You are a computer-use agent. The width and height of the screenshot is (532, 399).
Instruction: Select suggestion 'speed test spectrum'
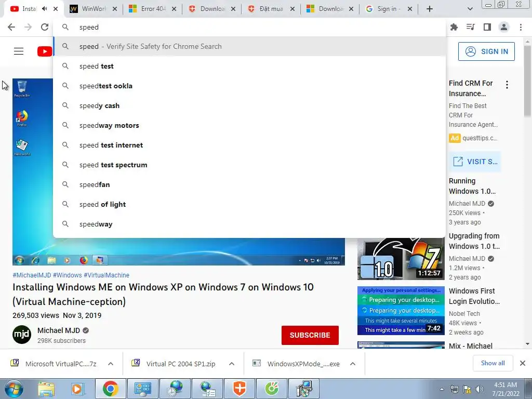tap(249, 165)
